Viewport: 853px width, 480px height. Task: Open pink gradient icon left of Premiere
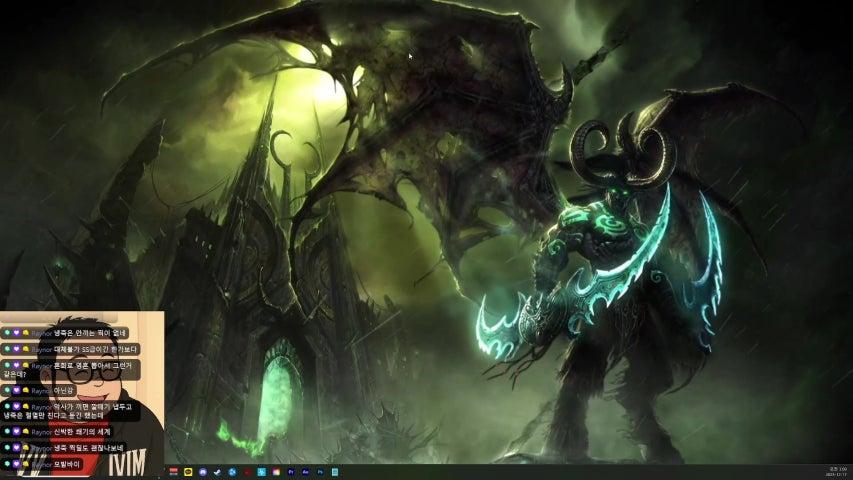click(276, 471)
